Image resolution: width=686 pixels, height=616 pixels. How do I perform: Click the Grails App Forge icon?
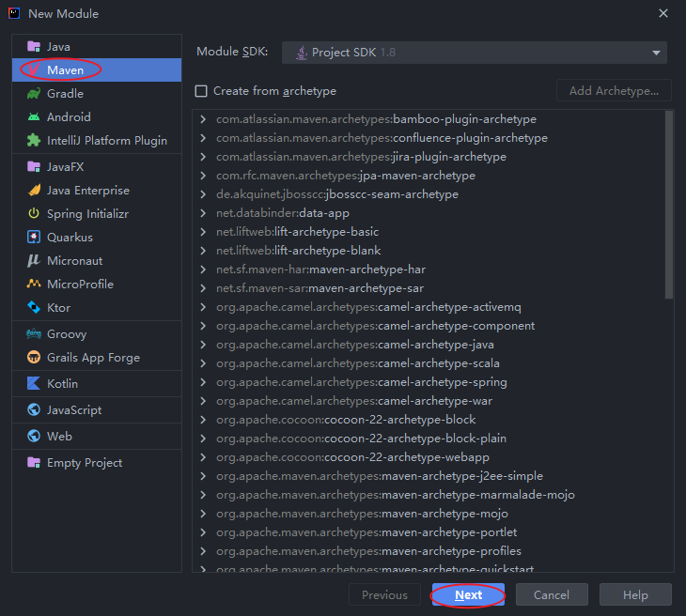pyautogui.click(x=34, y=357)
